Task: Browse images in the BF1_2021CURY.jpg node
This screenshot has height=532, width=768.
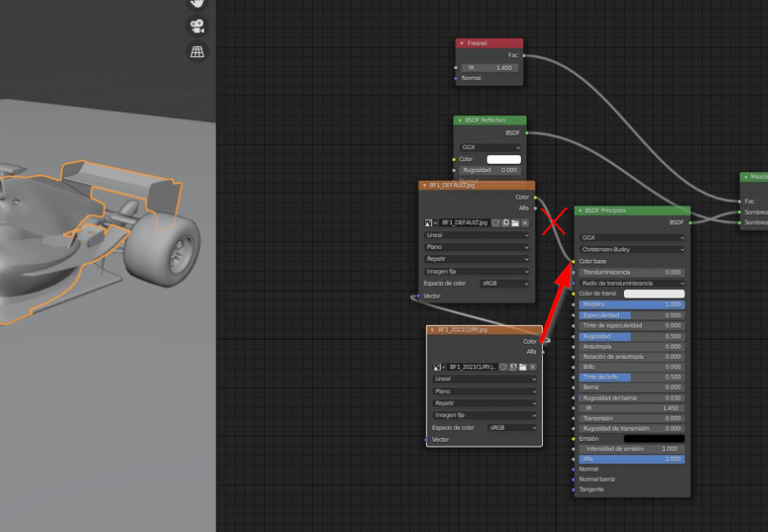Action: click(x=439, y=367)
